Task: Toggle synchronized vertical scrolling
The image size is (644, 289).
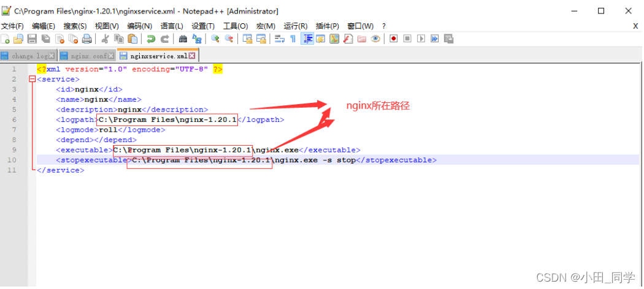Action: (x=247, y=39)
